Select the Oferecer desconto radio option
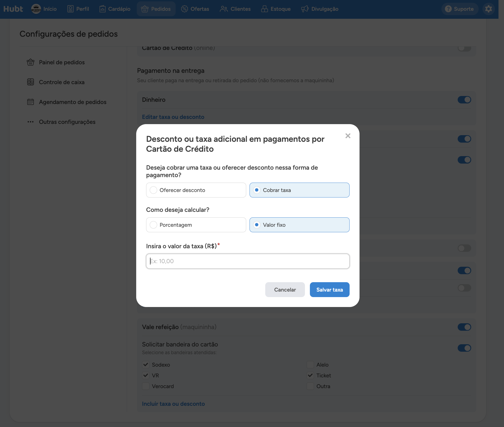 coord(196,190)
